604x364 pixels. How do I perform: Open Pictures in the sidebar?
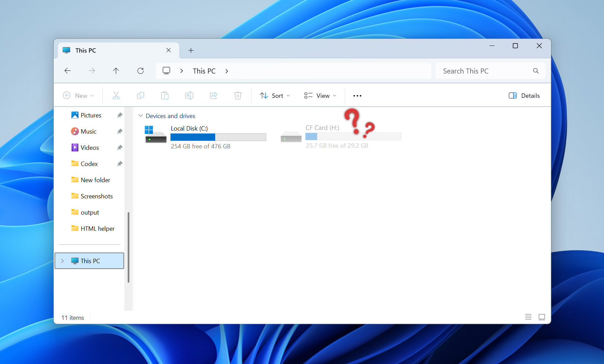(x=91, y=115)
